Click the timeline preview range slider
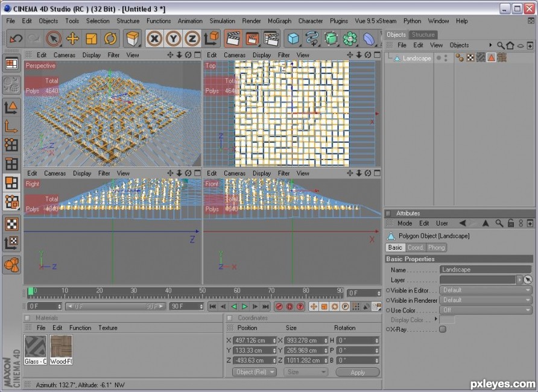 click(116, 306)
